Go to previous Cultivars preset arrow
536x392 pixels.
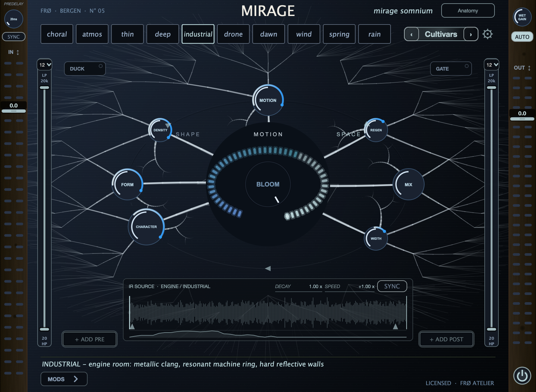coord(412,34)
